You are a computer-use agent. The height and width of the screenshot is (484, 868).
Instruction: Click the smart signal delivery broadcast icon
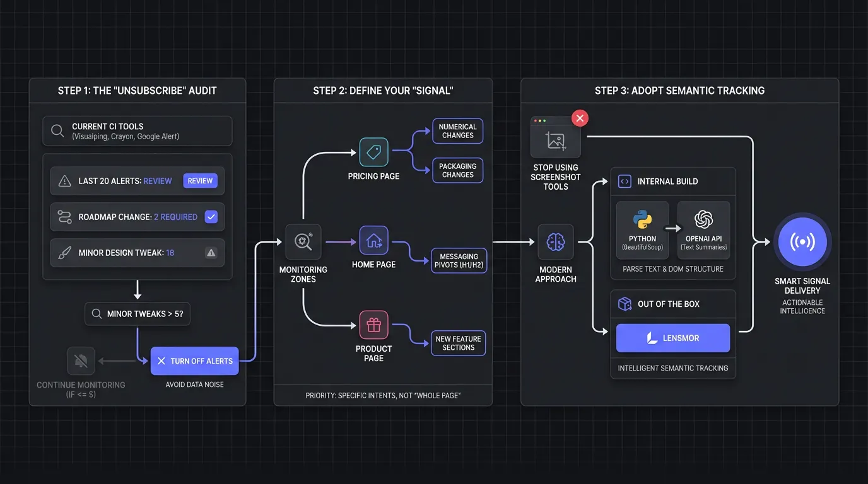802,242
